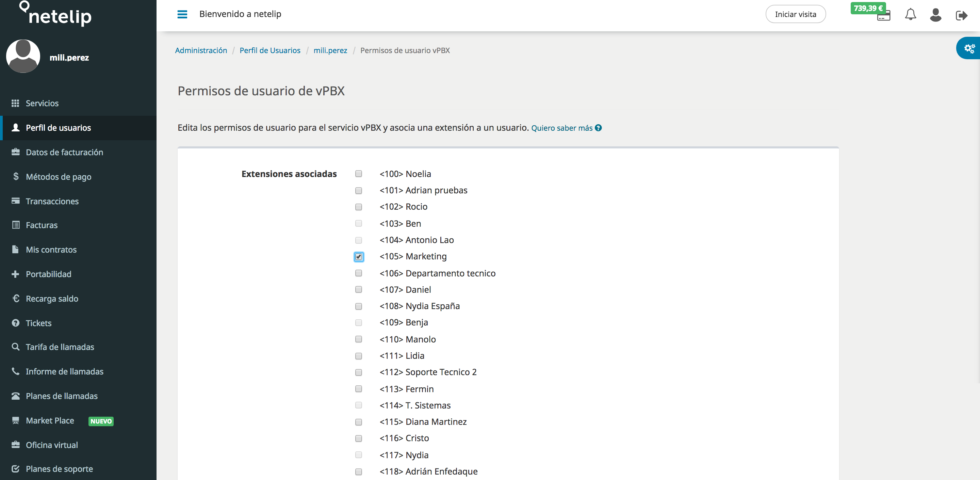Check the <110> Manolo extension
This screenshot has width=980, height=480.
[358, 339]
